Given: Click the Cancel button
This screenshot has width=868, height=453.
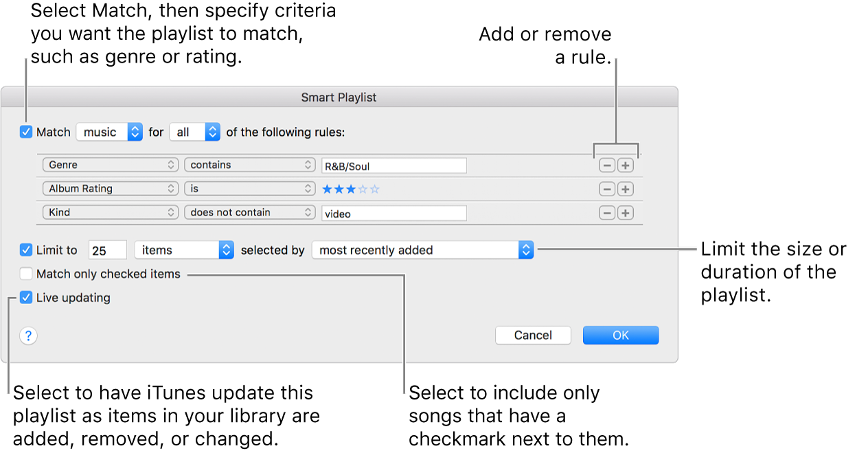Looking at the screenshot, I should (533, 335).
